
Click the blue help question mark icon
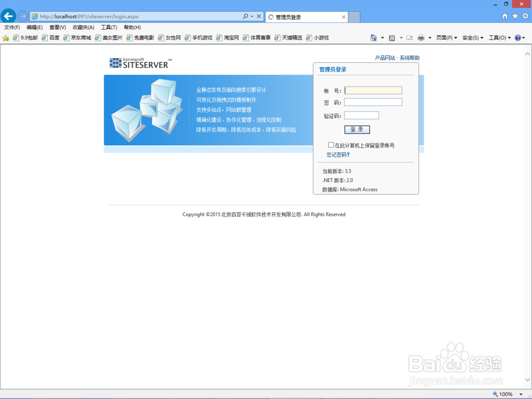[x=518, y=37]
